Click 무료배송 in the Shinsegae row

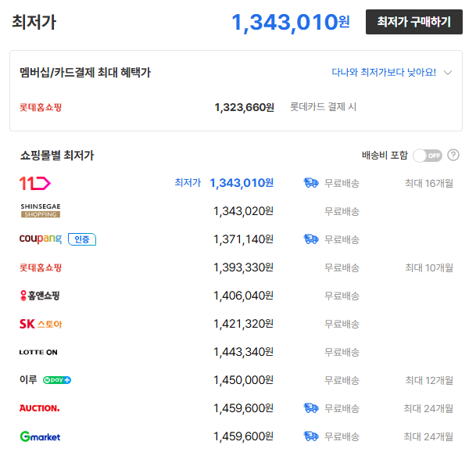coord(342,211)
